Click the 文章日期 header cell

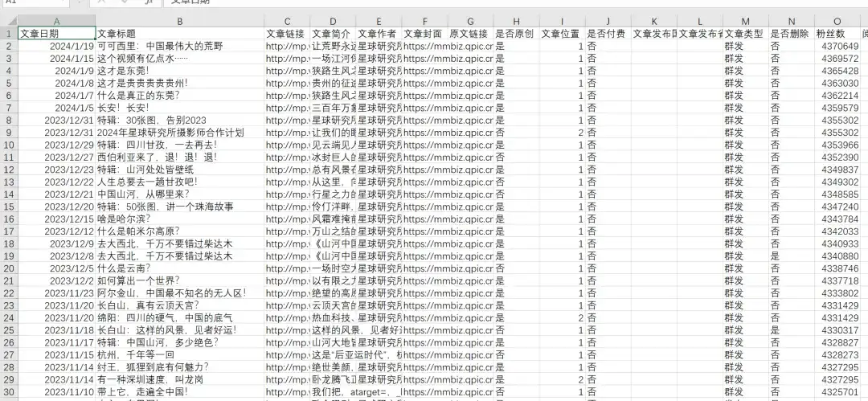pos(57,34)
